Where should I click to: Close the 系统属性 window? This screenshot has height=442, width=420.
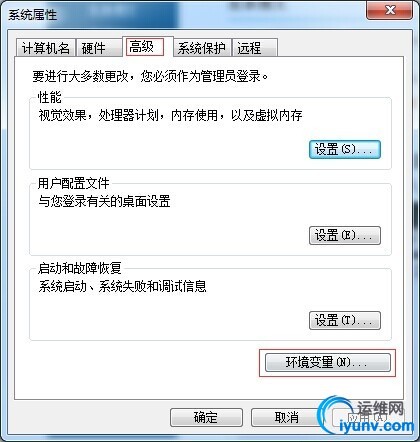(x=390, y=11)
